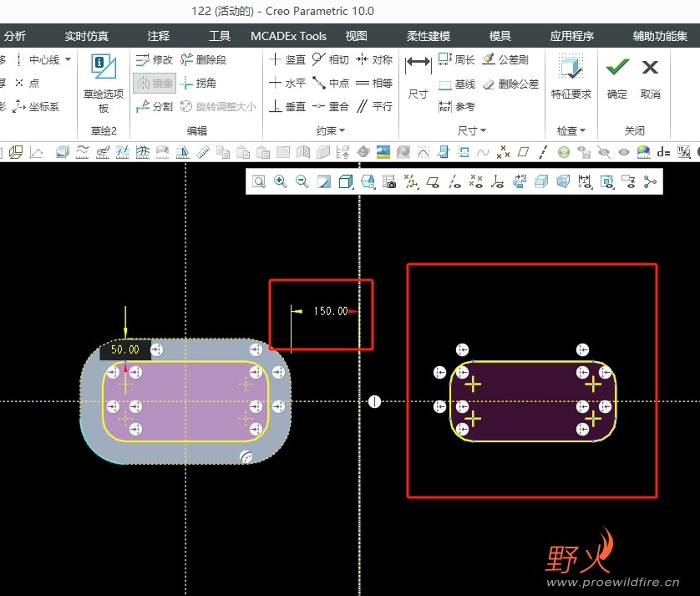Click the 特征要求 feature requirements icon

(571, 76)
